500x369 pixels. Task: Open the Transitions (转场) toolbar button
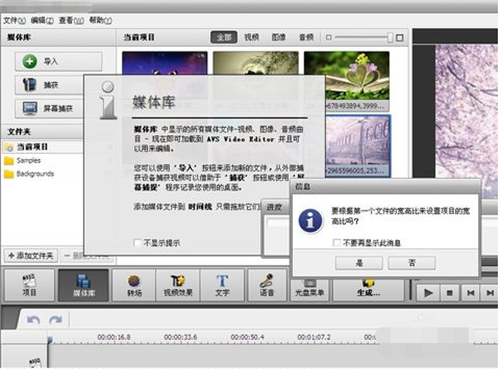[134, 285]
